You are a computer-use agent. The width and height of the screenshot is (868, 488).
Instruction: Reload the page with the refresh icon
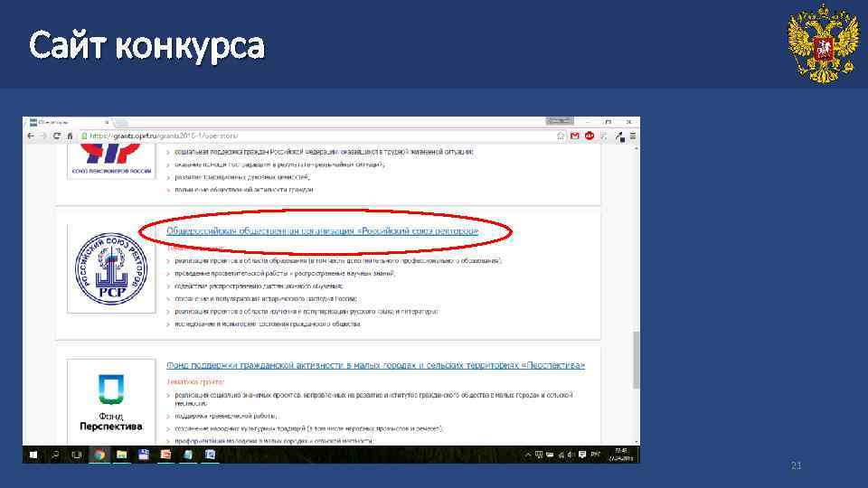pyautogui.click(x=56, y=136)
